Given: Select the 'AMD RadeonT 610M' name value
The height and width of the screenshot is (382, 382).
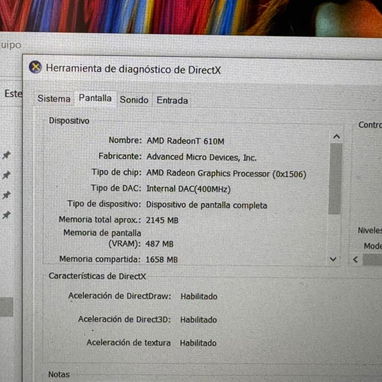Looking at the screenshot, I should (x=185, y=141).
